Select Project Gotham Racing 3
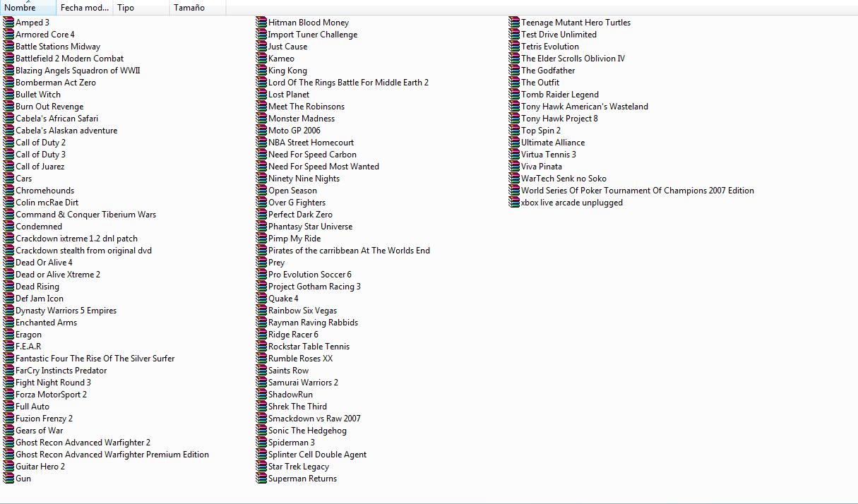The image size is (858, 504). tap(314, 287)
